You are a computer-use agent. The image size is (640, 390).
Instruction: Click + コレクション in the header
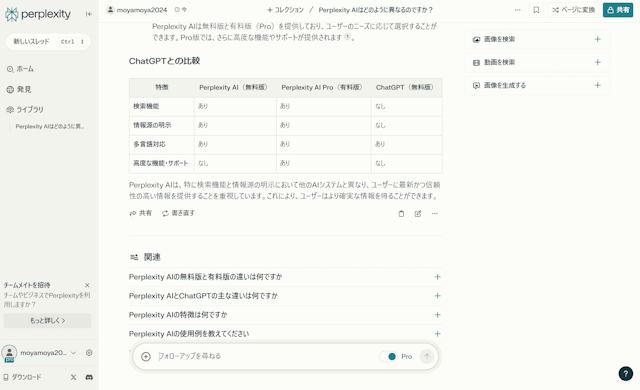tap(285, 10)
